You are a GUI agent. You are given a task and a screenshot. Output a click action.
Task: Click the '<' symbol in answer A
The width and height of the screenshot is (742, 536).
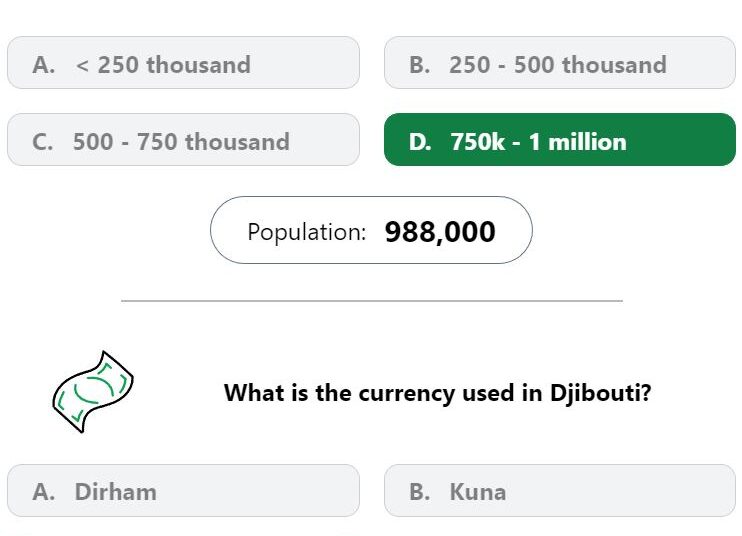[82, 65]
